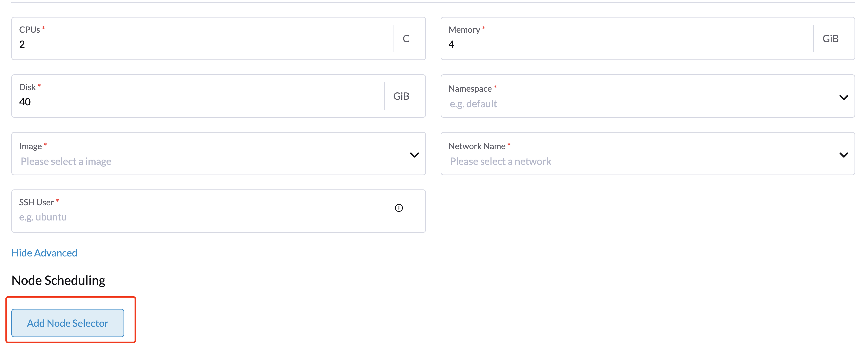Click the SSH User info icon
868x350 pixels.
coord(399,208)
